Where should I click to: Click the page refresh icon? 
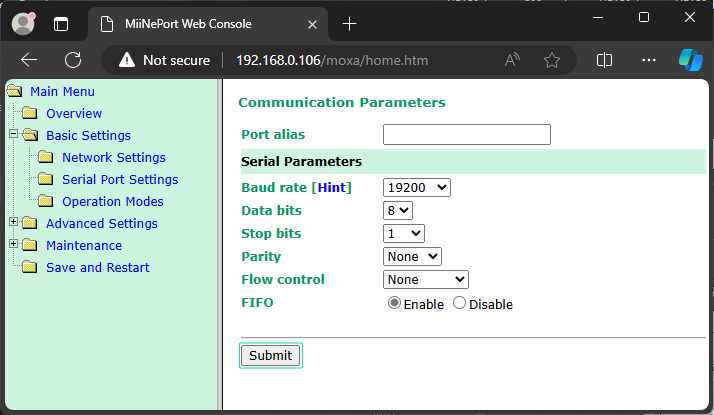coord(73,60)
